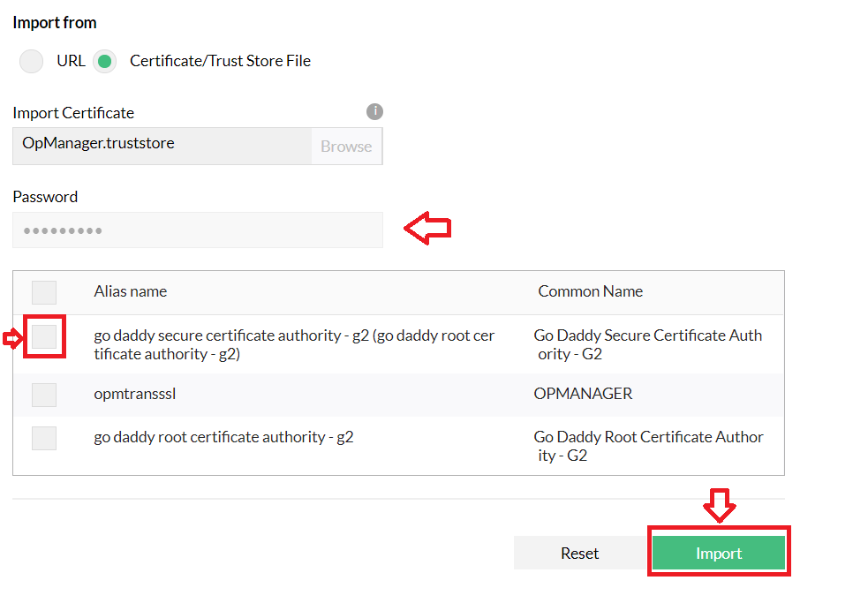Click the Import from heading
This screenshot has height=603, width=868.
tap(54, 22)
